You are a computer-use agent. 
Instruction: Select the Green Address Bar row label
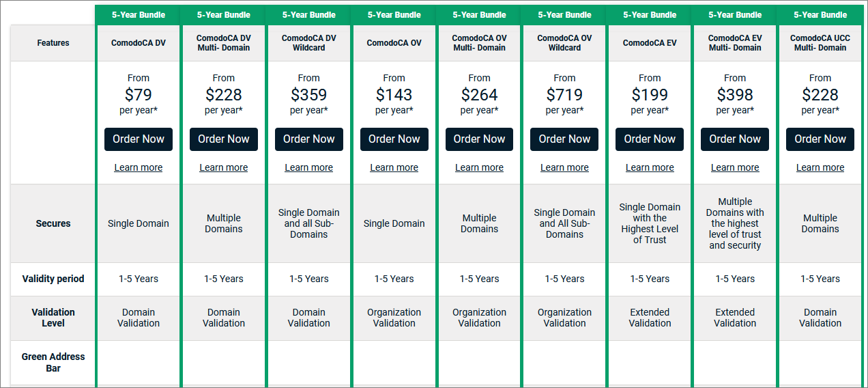[53, 362]
